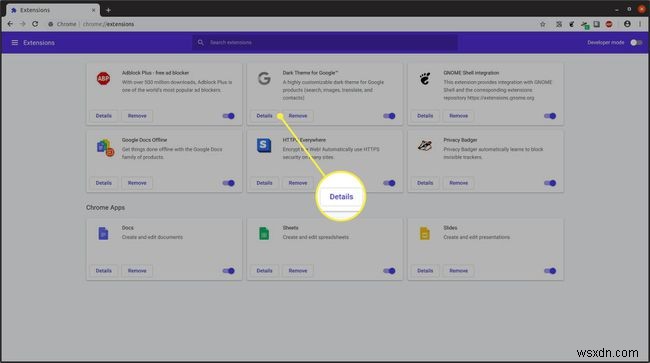
Task: Click the Slides app icon
Action: coord(425,233)
